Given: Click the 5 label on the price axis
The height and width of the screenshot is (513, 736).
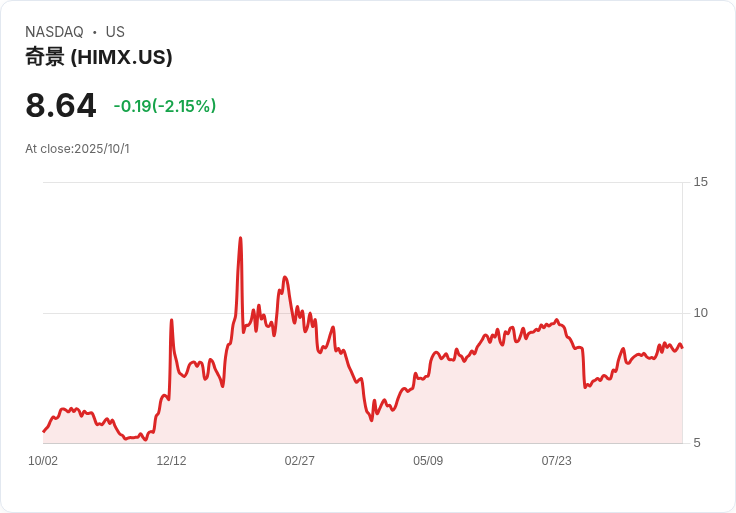Looking at the screenshot, I should 697,443.
